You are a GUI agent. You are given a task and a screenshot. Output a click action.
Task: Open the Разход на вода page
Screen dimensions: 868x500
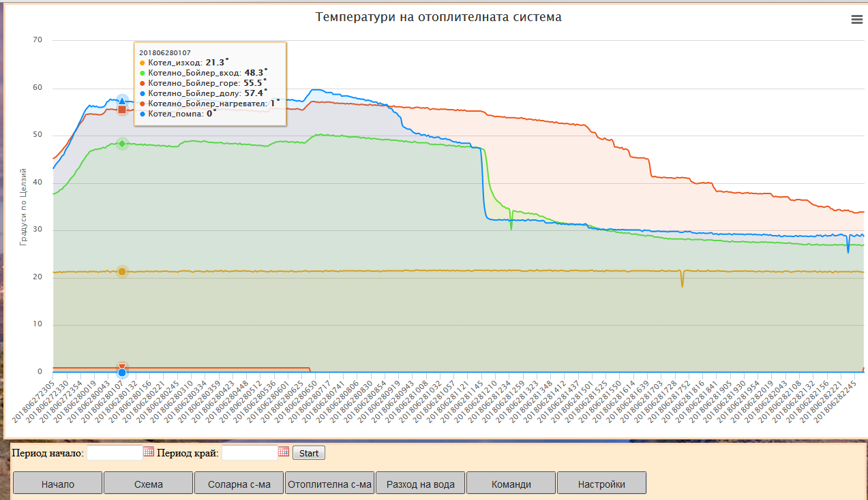click(x=420, y=484)
